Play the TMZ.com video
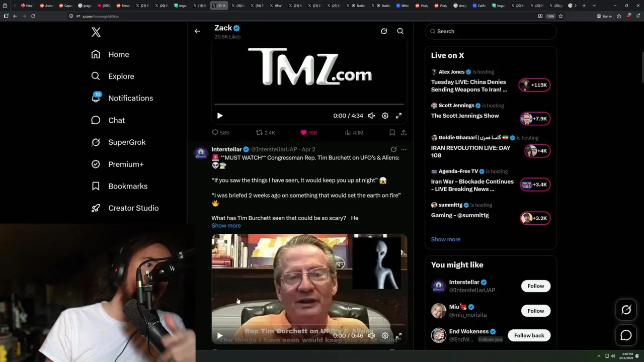The height and width of the screenshot is (362, 644). [x=220, y=116]
